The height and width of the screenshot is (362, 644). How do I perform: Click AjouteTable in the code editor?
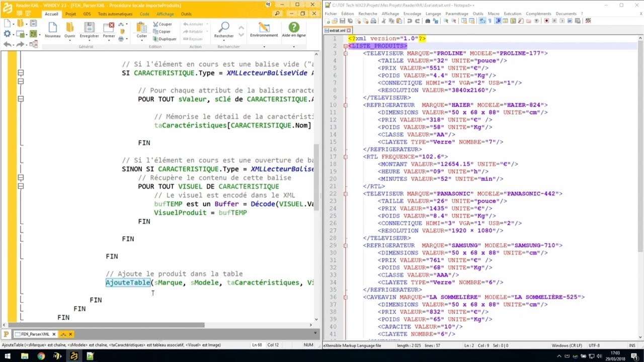(128, 283)
